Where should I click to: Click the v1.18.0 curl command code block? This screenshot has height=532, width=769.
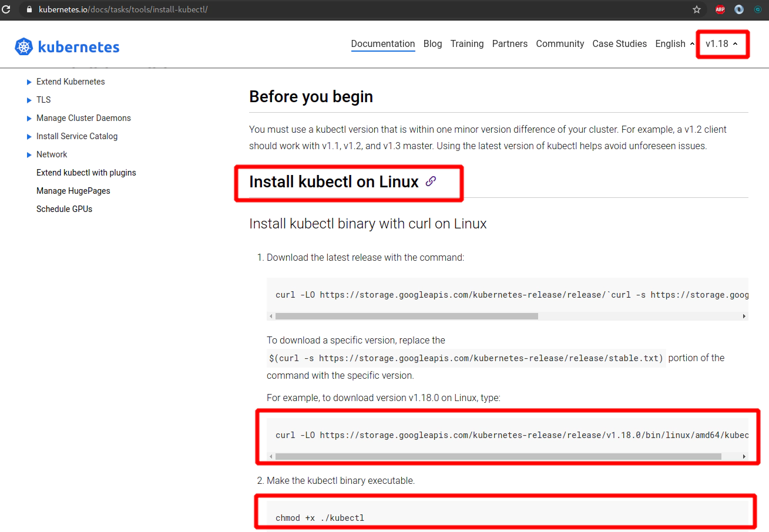[508, 435]
